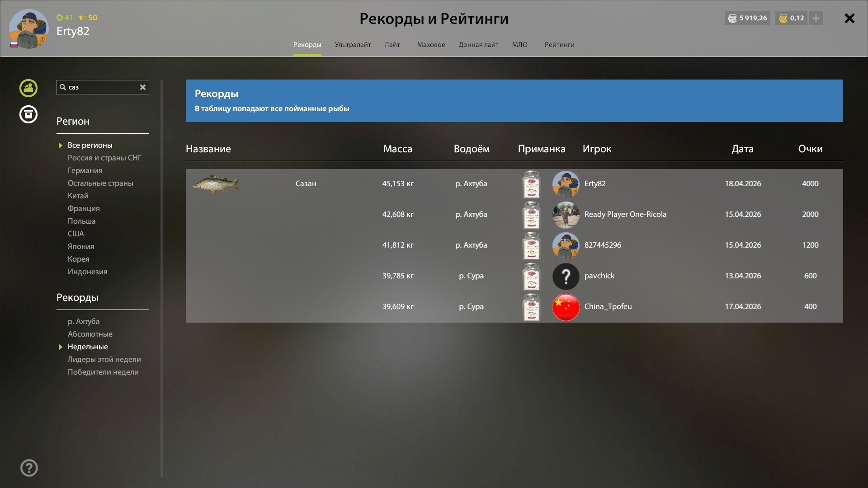Open the help question mark icon
The width and height of the screenshot is (868, 488).
pos(29,468)
